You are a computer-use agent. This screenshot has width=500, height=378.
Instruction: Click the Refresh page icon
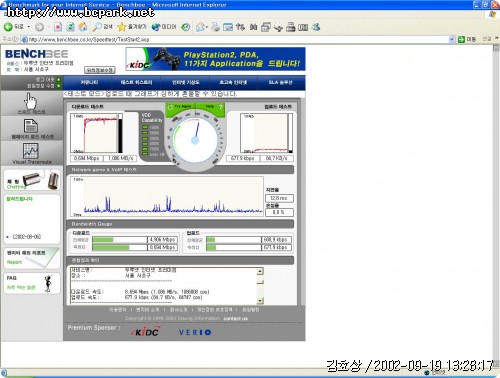(x=70, y=27)
